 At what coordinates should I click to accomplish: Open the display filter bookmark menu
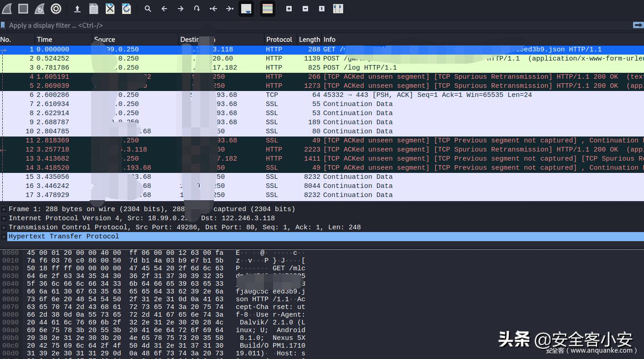3,25
